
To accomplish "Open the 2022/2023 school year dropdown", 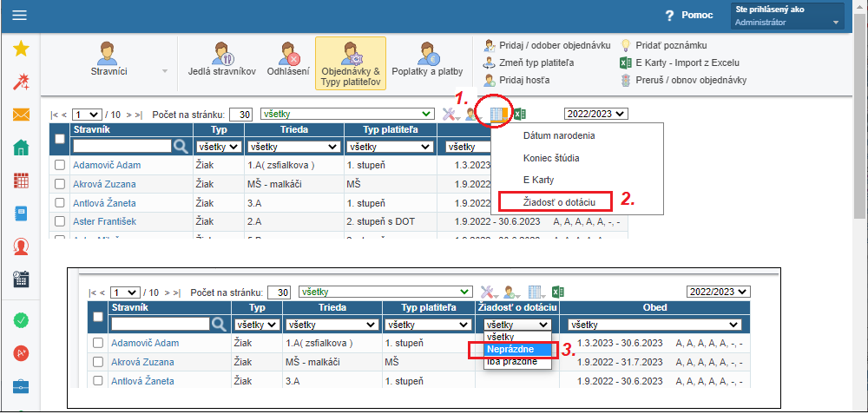I will coord(595,114).
